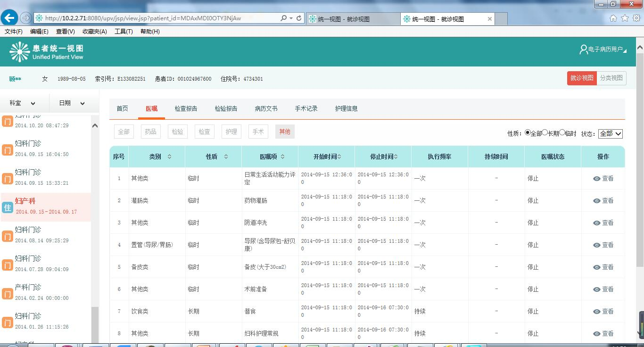
Task: Click the electronic medical record user icon
Action: [x=583, y=50]
